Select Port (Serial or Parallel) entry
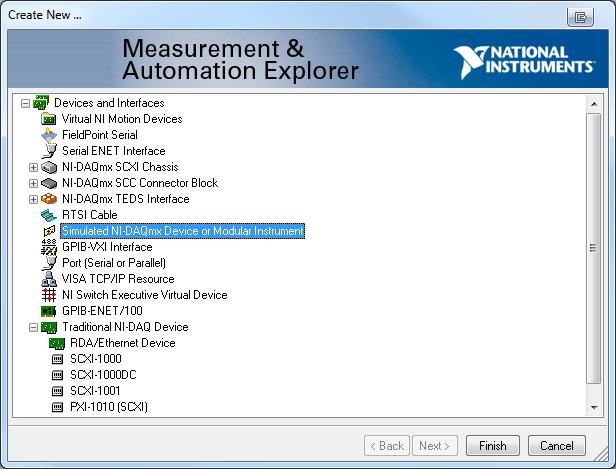The height and width of the screenshot is (469, 616). coord(114,263)
